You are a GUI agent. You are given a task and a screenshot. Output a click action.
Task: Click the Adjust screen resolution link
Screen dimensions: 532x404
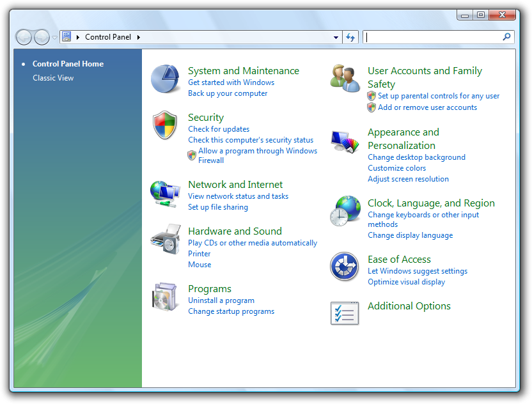coord(408,179)
